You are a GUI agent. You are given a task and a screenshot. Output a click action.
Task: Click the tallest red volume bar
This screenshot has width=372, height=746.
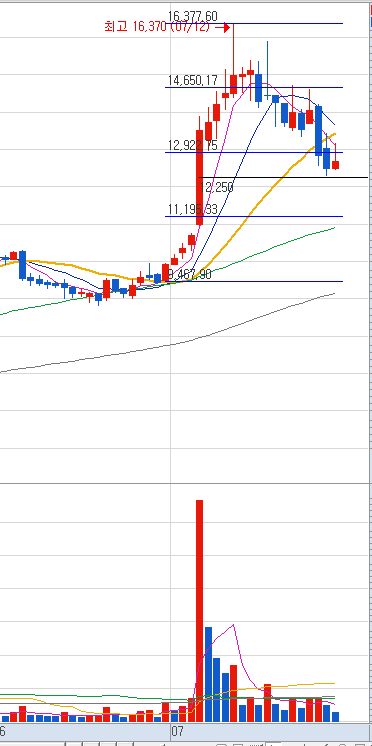[x=199, y=610]
